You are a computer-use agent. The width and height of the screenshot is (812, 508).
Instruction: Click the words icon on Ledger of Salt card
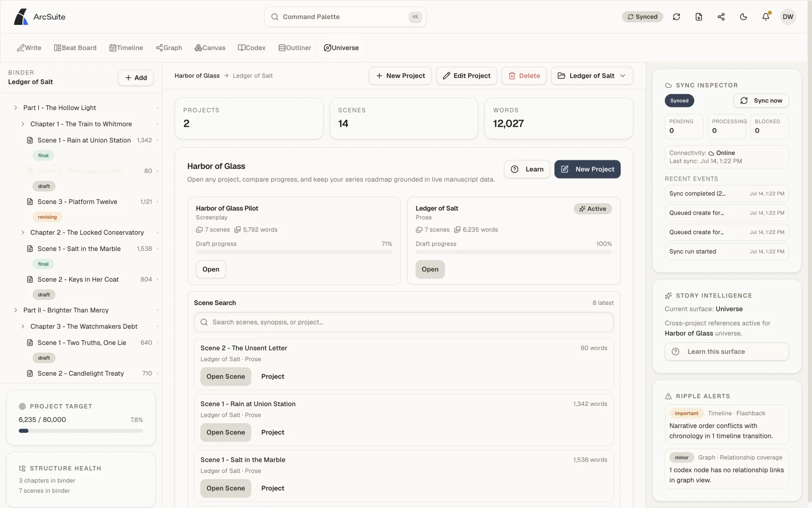[x=457, y=230]
